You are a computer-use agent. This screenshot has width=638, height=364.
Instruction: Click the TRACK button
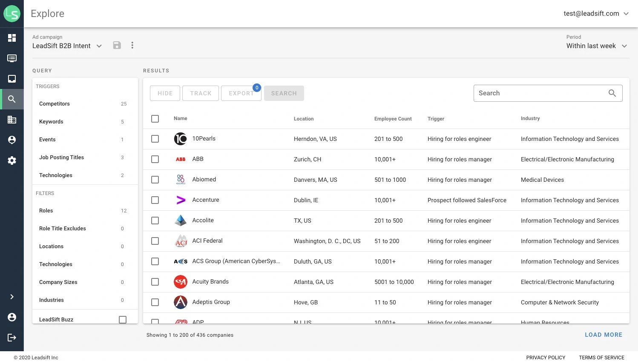201,93
